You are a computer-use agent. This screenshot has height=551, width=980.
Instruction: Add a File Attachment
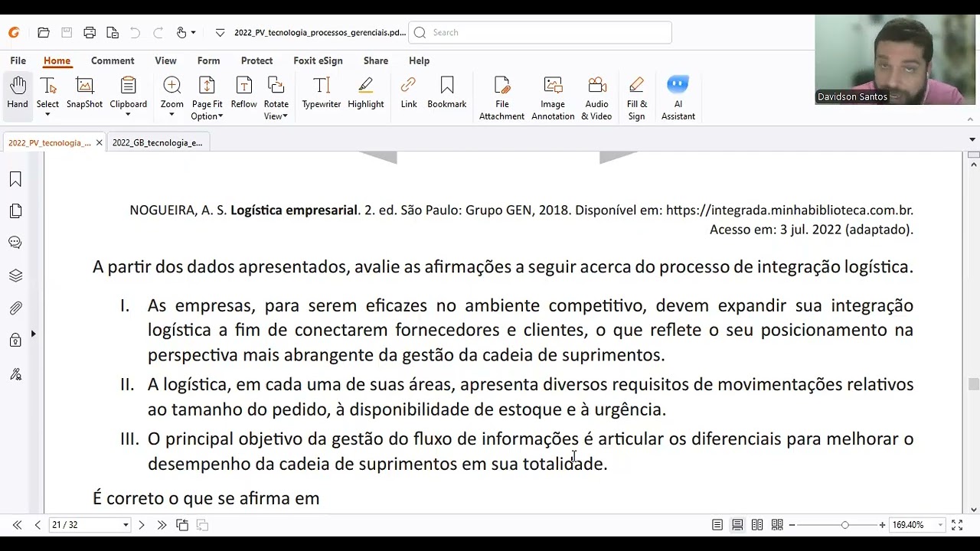[x=501, y=98]
